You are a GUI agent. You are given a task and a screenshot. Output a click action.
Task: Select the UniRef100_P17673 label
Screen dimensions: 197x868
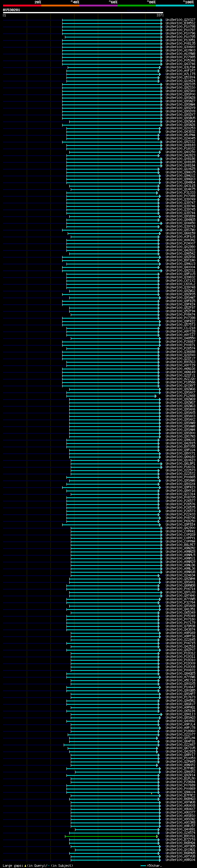coord(180,697)
